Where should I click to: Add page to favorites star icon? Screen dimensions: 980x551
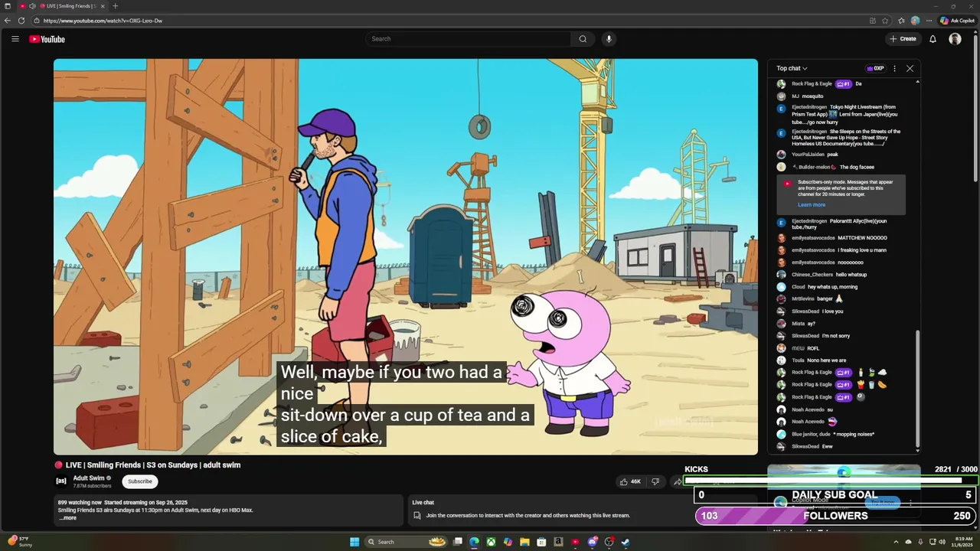[x=885, y=21]
